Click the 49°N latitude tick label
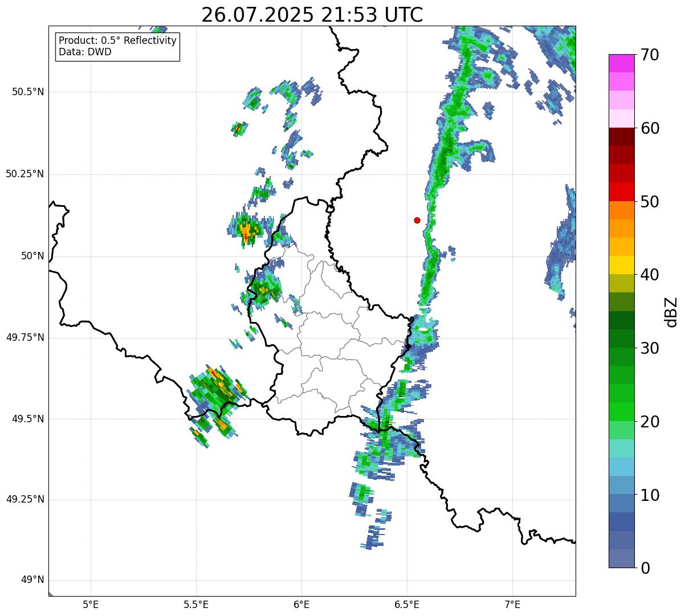 (x=32, y=580)
